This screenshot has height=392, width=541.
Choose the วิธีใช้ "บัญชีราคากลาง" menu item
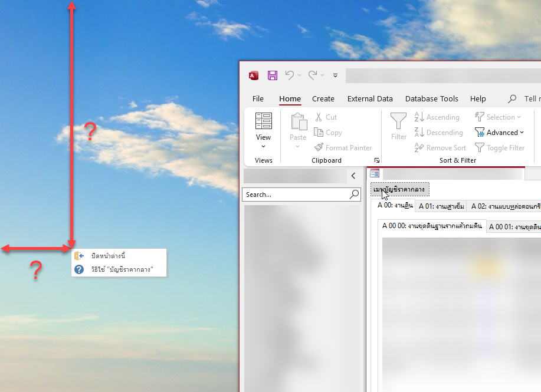[119, 269]
